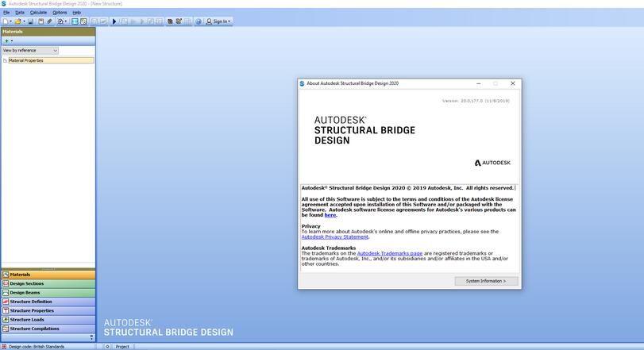This screenshot has height=350, width=644.
Task: Click the Project status bar entry
Action: click(x=122, y=347)
